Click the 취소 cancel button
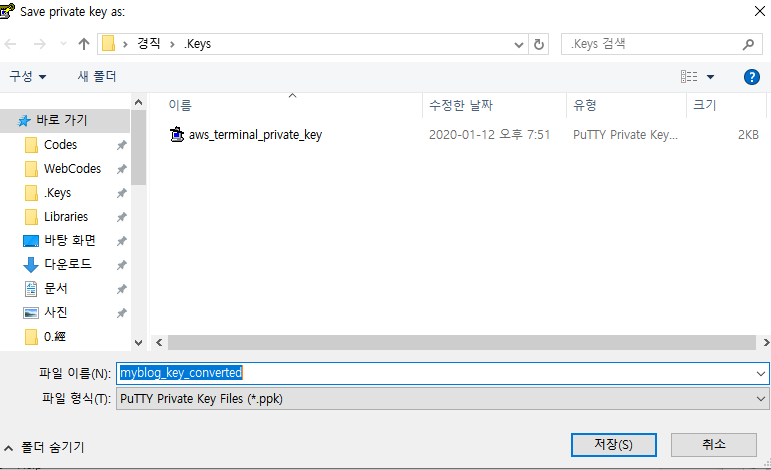This screenshot has height=470, width=771. coord(713,444)
